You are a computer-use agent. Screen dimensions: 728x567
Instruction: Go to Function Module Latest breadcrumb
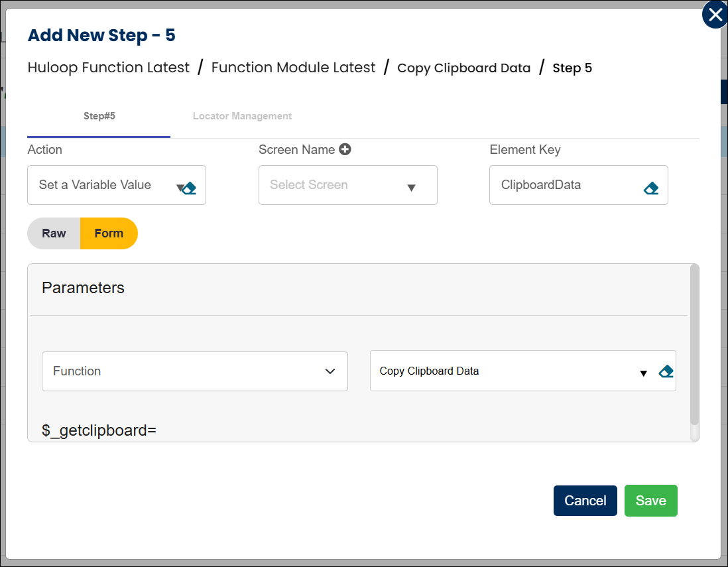coord(293,68)
